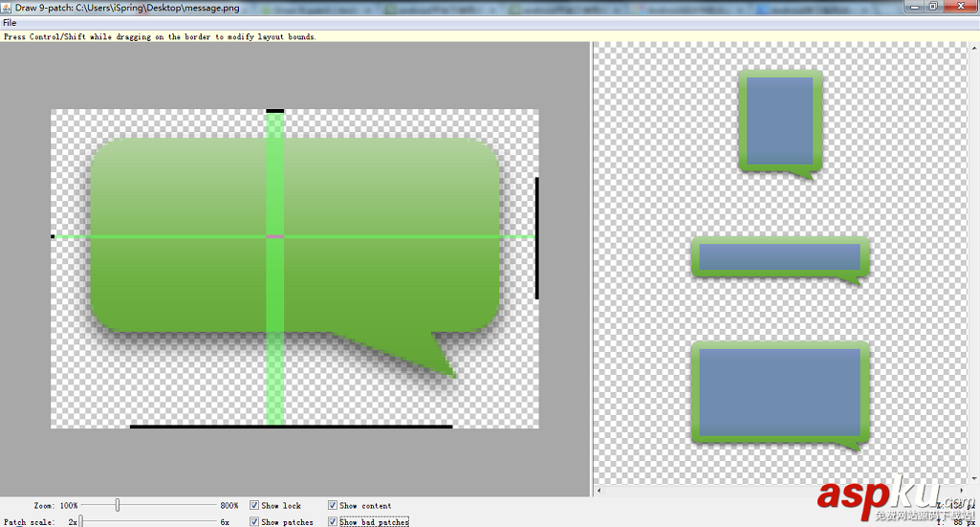Click the preview pane scroll up arrow
This screenshot has width=980, height=527.
point(975,48)
